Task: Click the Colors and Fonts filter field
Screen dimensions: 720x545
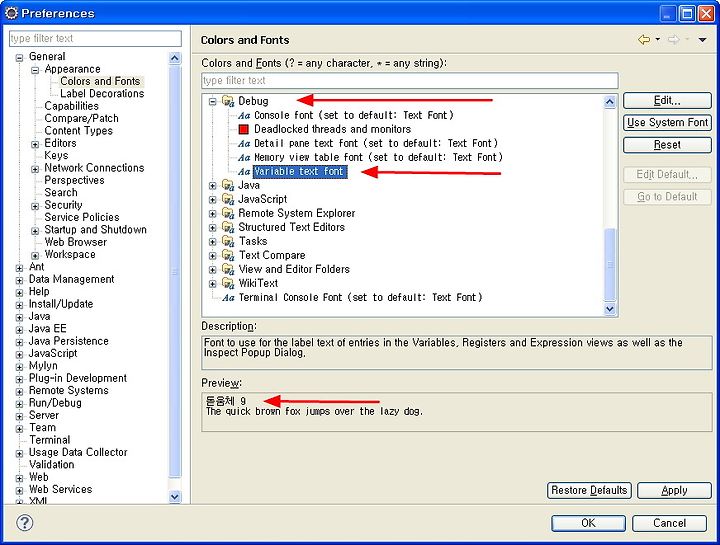Action: pyautogui.click(x=410, y=81)
